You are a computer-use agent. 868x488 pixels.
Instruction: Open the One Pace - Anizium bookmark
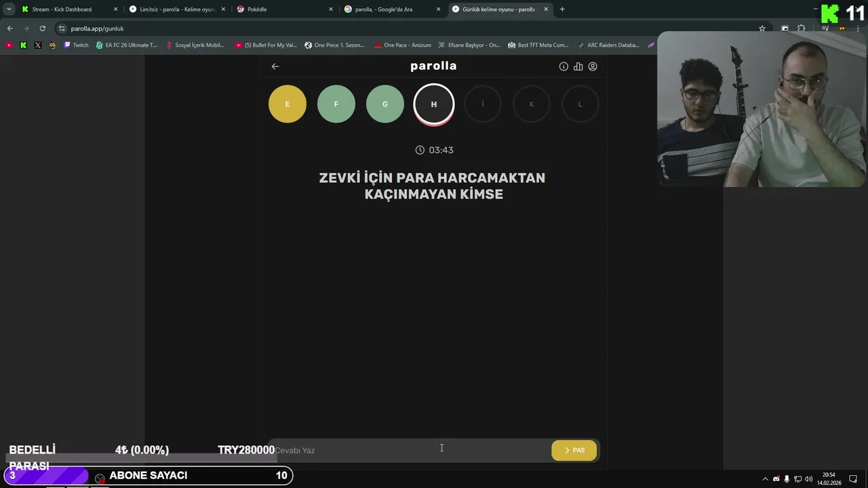(403, 45)
